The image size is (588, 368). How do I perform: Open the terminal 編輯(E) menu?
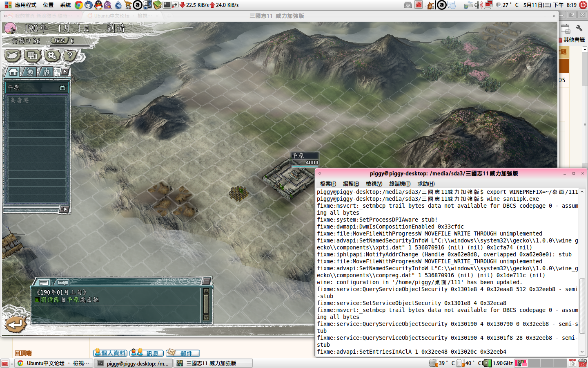pyautogui.click(x=351, y=184)
